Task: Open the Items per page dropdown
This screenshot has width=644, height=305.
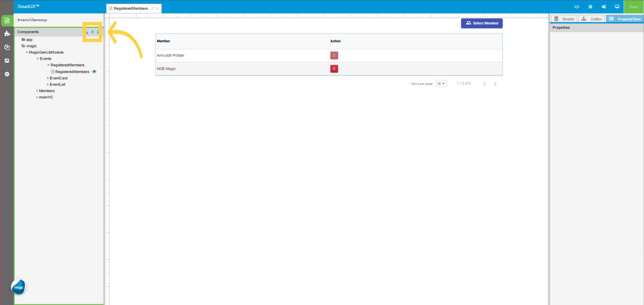Action: (441, 83)
